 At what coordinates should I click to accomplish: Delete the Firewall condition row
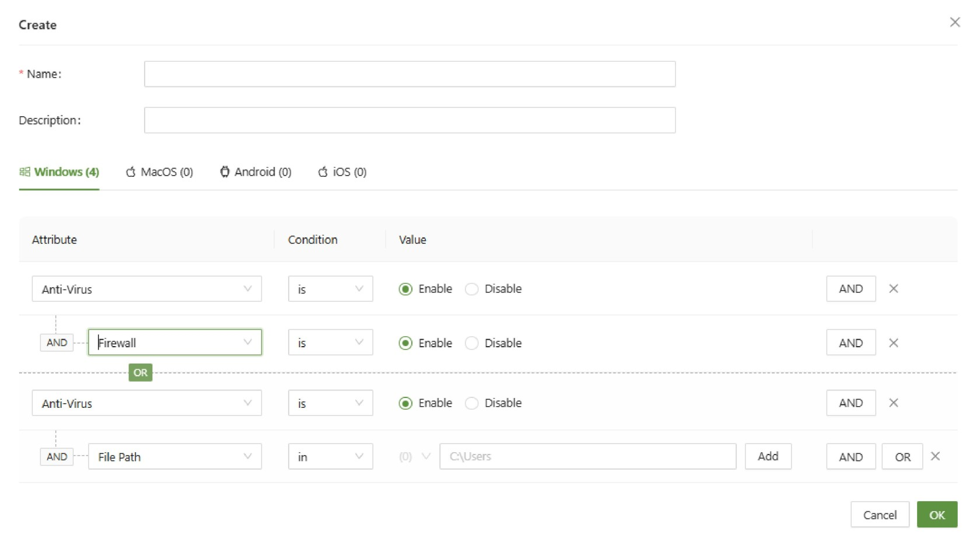pyautogui.click(x=893, y=343)
